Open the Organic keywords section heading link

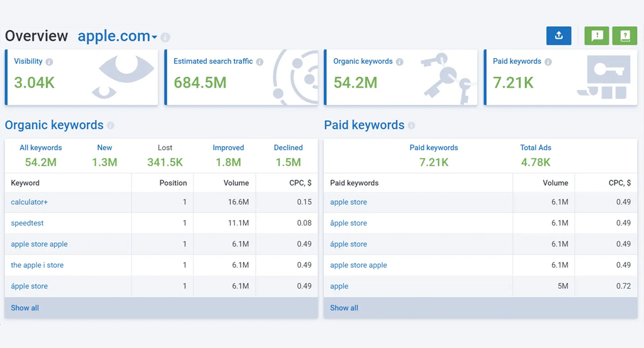[x=55, y=125]
